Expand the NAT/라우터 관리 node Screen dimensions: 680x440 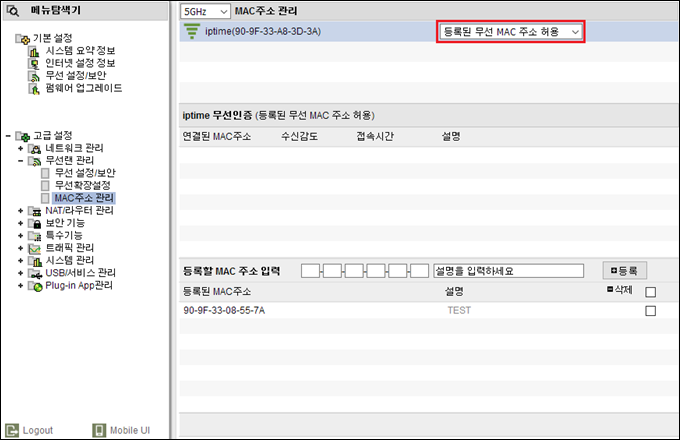20,211
